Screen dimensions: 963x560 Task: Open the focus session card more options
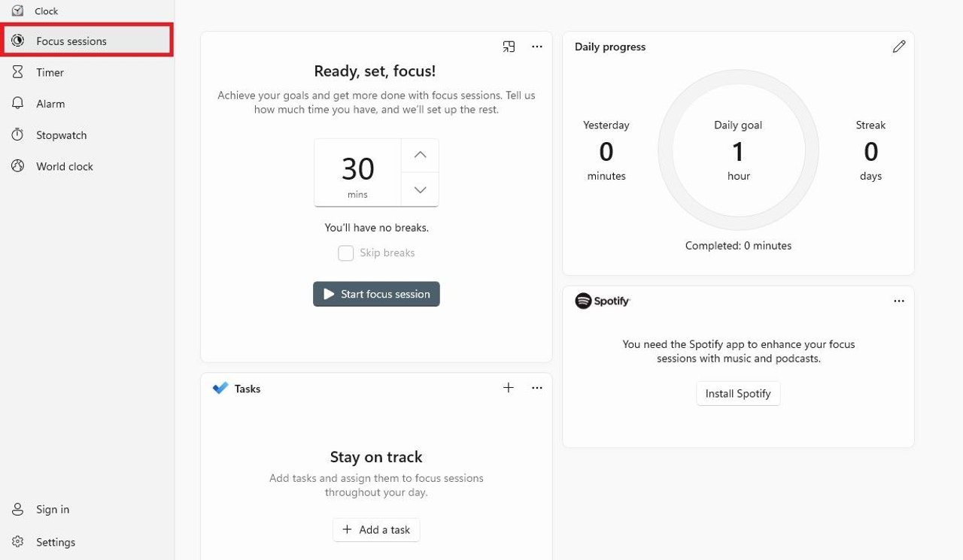[x=537, y=47]
